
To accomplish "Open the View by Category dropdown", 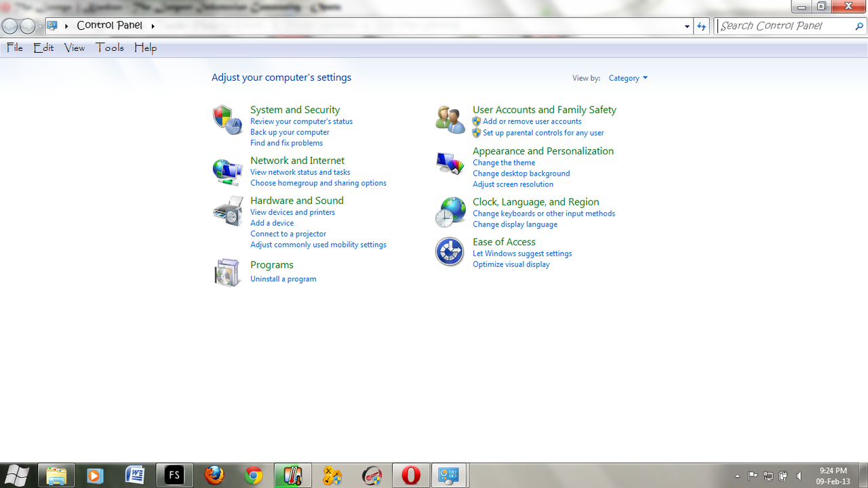I will click(628, 78).
